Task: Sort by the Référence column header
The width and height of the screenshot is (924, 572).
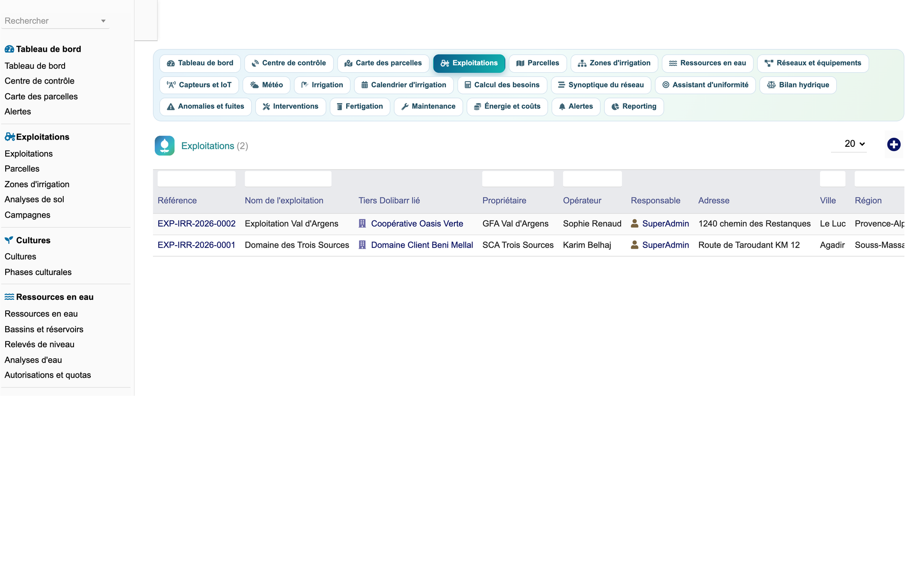Action: 177,200
